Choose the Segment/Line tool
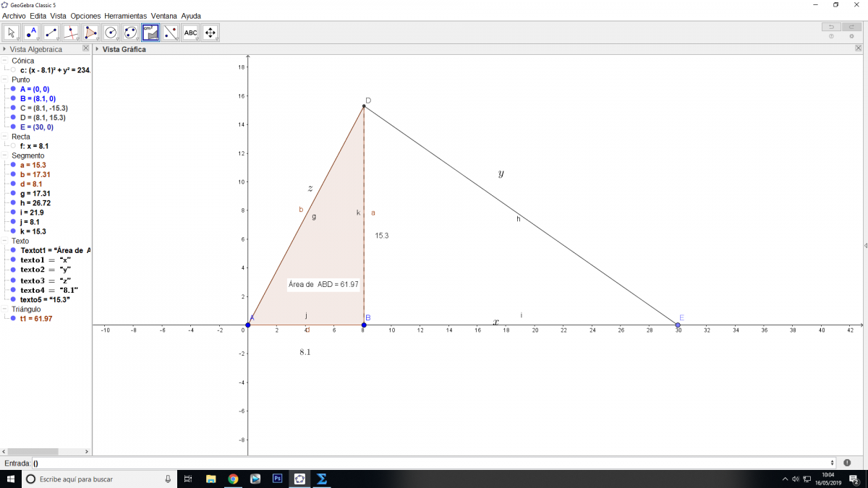Viewport: 868px width, 488px height. (51, 33)
